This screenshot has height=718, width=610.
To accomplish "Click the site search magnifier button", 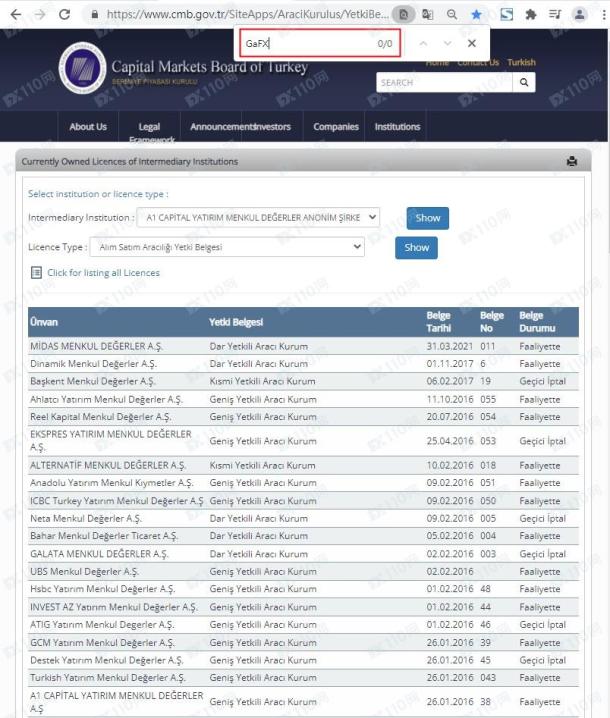I will [524, 82].
